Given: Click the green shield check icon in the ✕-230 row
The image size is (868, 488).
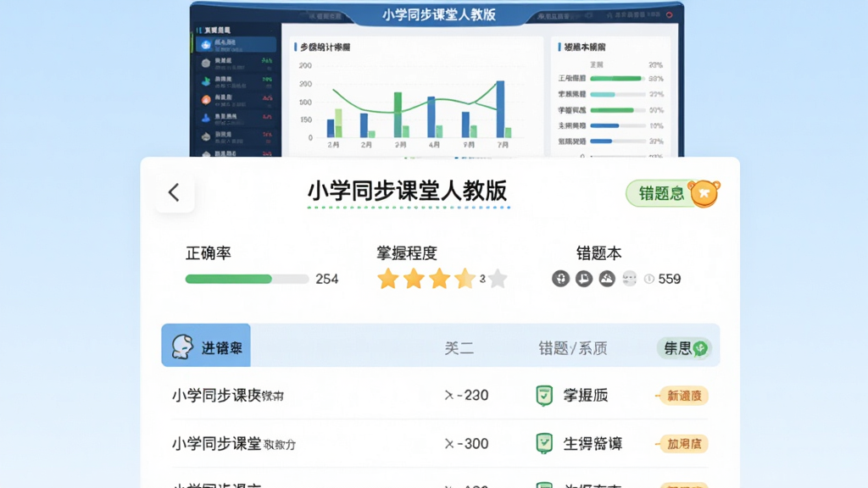Looking at the screenshot, I should pos(544,396).
